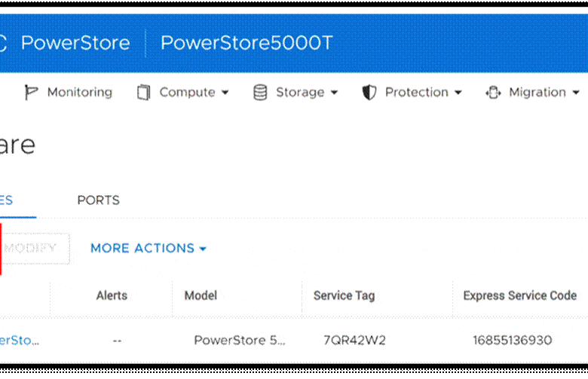Open the truncated PowerSto... appliance link
The width and height of the screenshot is (588, 379).
(x=20, y=341)
